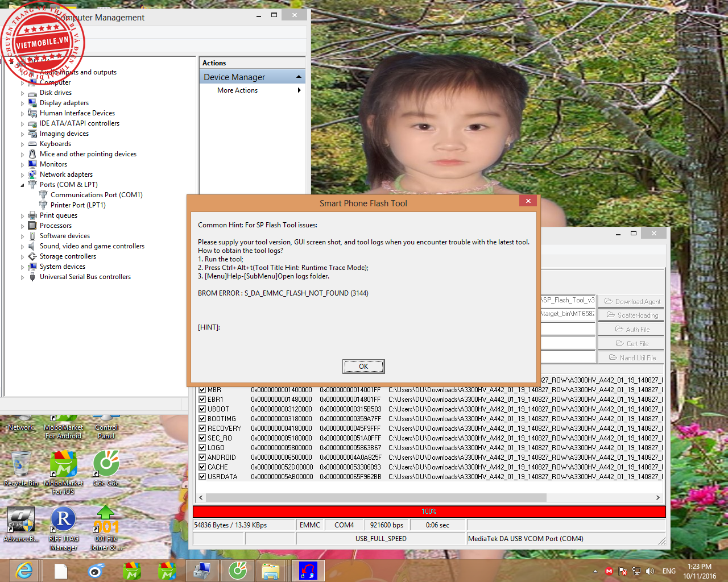Uncheck the ANDROID partition checkbox

point(202,458)
